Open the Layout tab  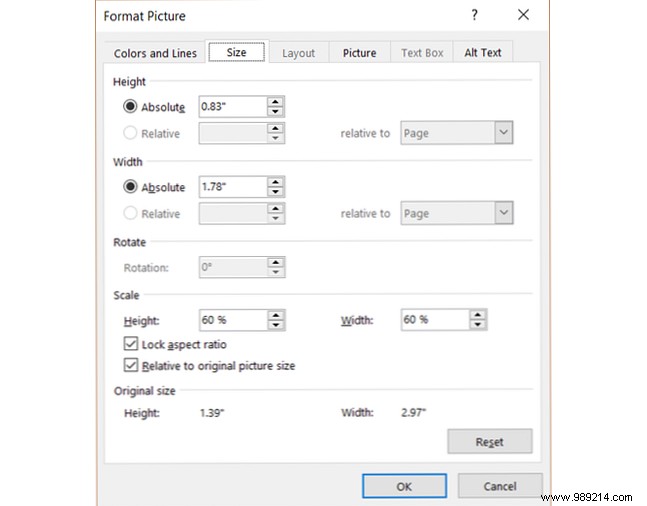299,53
